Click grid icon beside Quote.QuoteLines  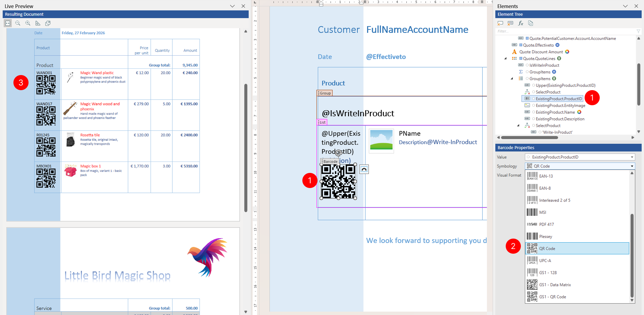click(x=514, y=58)
